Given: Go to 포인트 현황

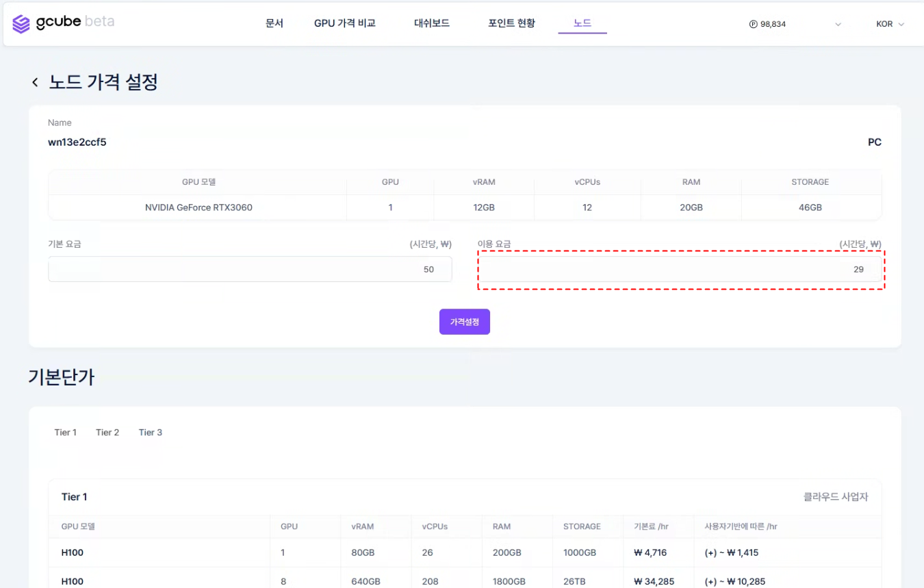Looking at the screenshot, I should pyautogui.click(x=511, y=23).
